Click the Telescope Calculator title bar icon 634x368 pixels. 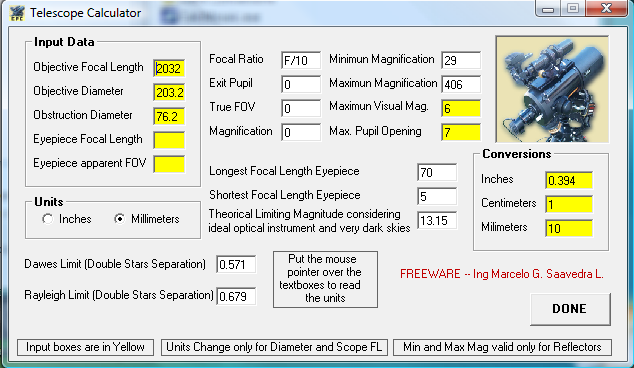(x=17, y=13)
